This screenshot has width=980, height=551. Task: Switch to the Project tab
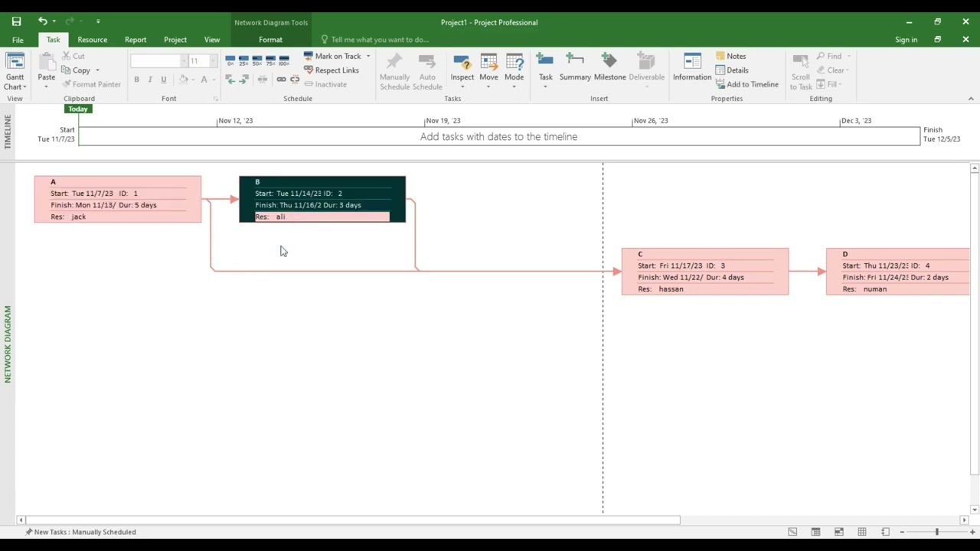coord(175,40)
